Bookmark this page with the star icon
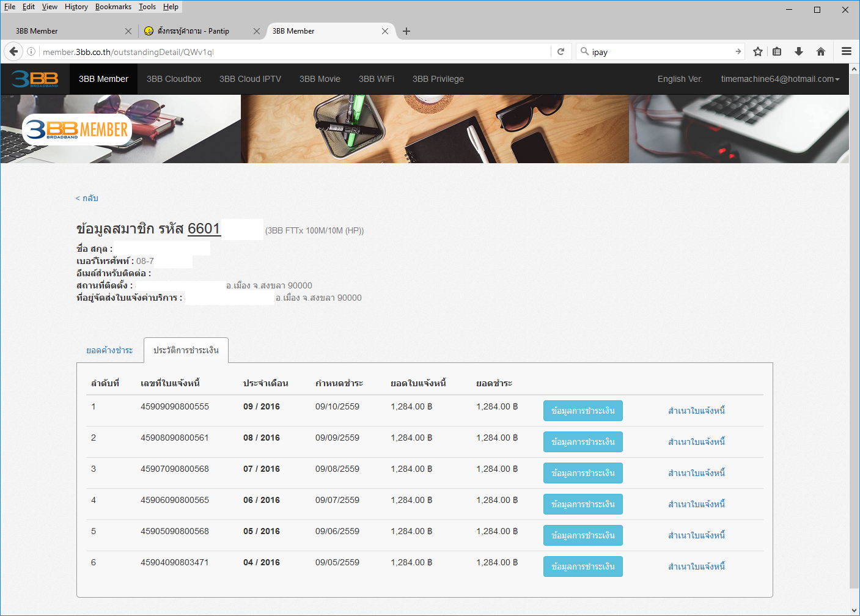 click(x=758, y=52)
